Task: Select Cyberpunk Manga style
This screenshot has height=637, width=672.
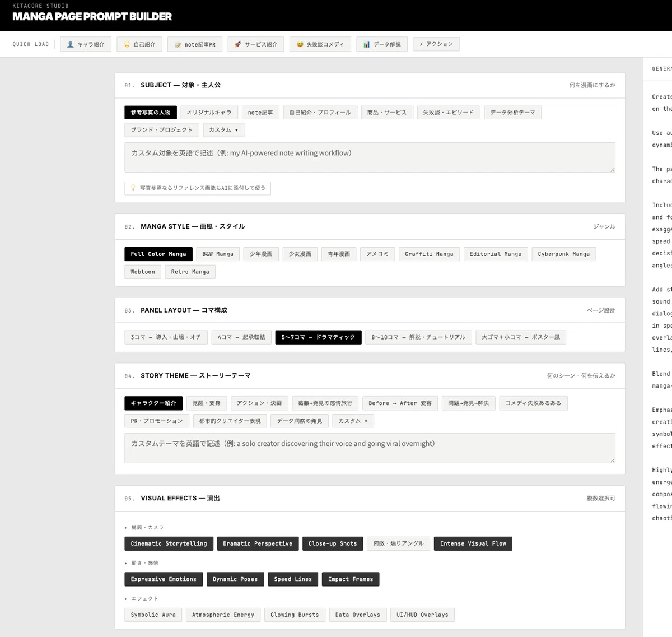Action: (x=564, y=254)
